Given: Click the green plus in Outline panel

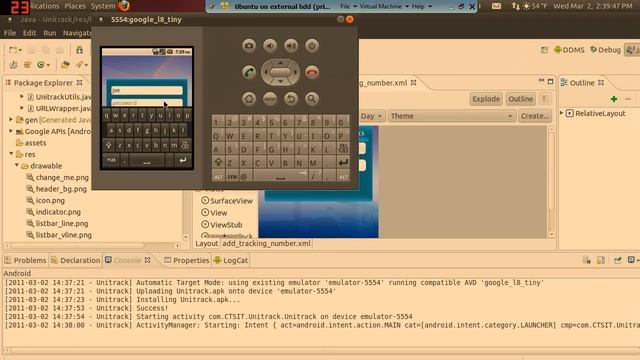Looking at the screenshot, I should [x=613, y=99].
